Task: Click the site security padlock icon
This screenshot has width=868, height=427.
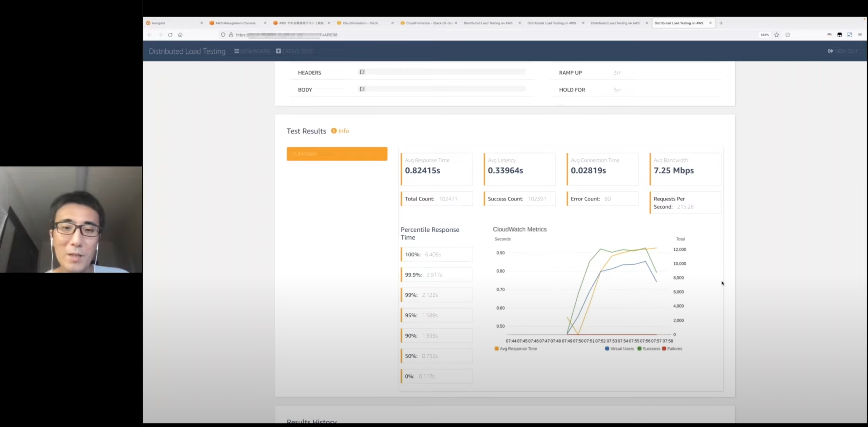Action: [231, 35]
